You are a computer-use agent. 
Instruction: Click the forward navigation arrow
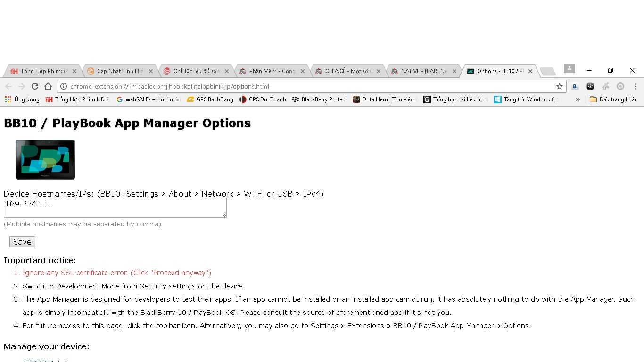tap(22, 86)
